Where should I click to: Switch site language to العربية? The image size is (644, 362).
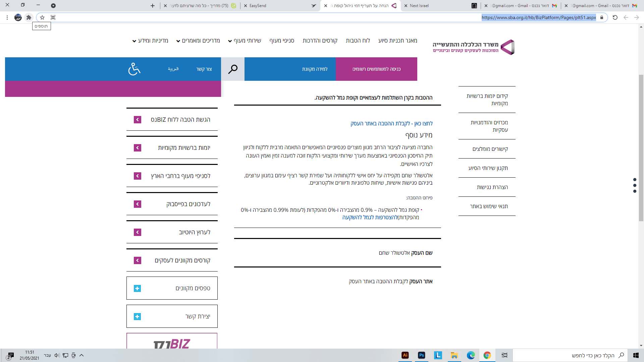pyautogui.click(x=173, y=69)
